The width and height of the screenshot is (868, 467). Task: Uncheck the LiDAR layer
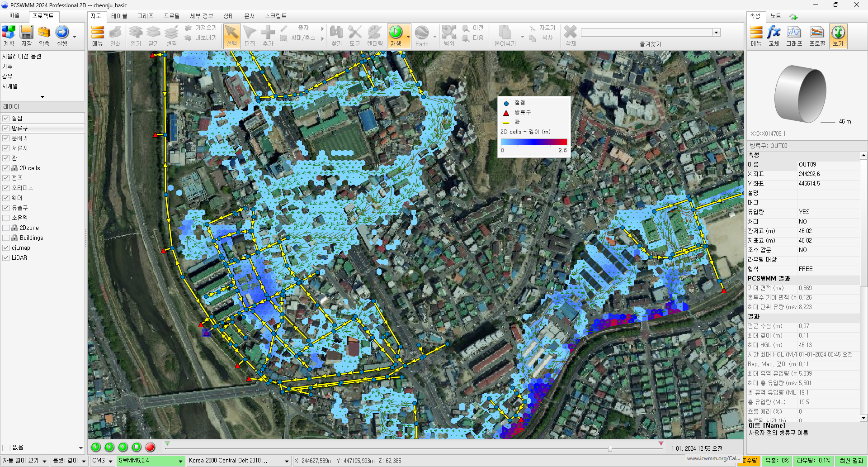coord(6,258)
